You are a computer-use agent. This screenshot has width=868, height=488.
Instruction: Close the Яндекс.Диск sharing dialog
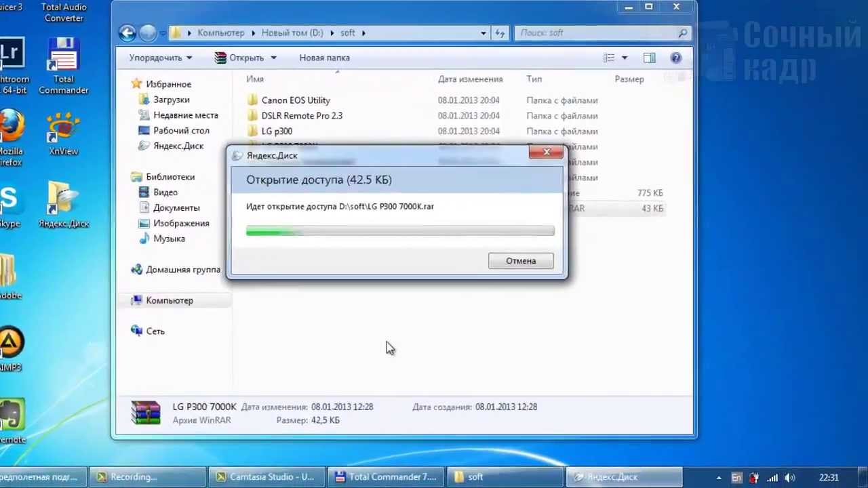click(547, 152)
